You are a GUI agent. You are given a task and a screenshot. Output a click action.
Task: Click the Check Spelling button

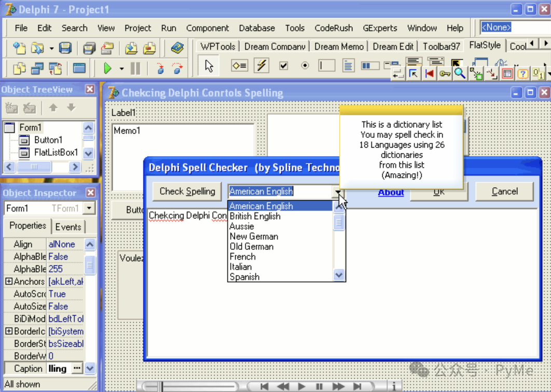coord(187,191)
